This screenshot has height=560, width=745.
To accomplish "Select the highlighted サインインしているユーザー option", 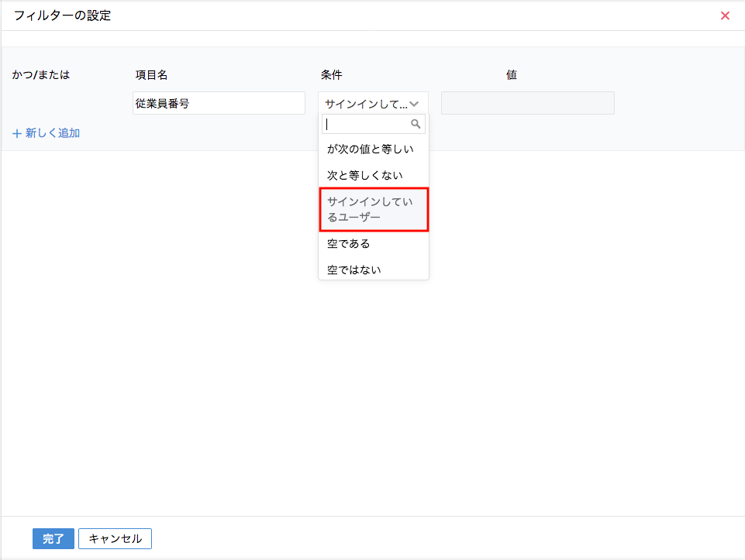I will coord(373,209).
